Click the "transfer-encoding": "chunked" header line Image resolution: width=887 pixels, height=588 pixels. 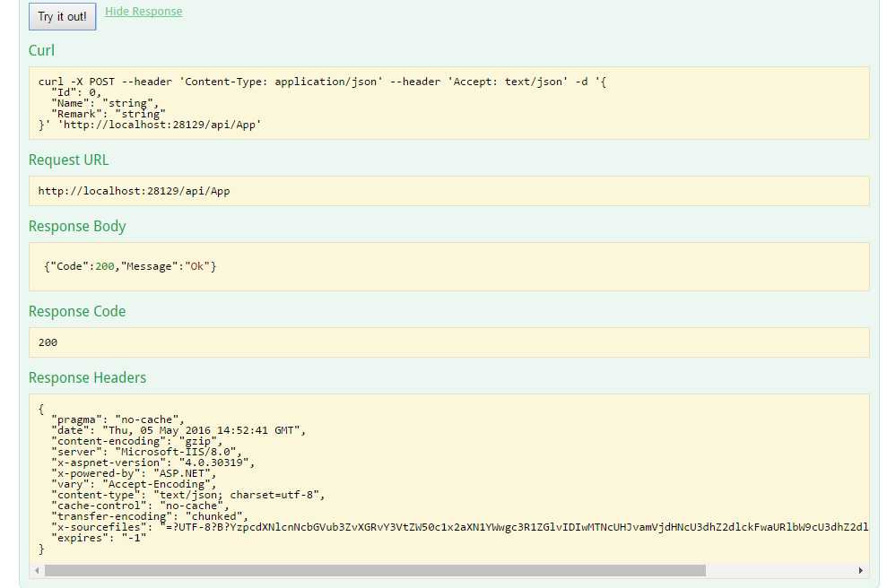tap(150, 516)
